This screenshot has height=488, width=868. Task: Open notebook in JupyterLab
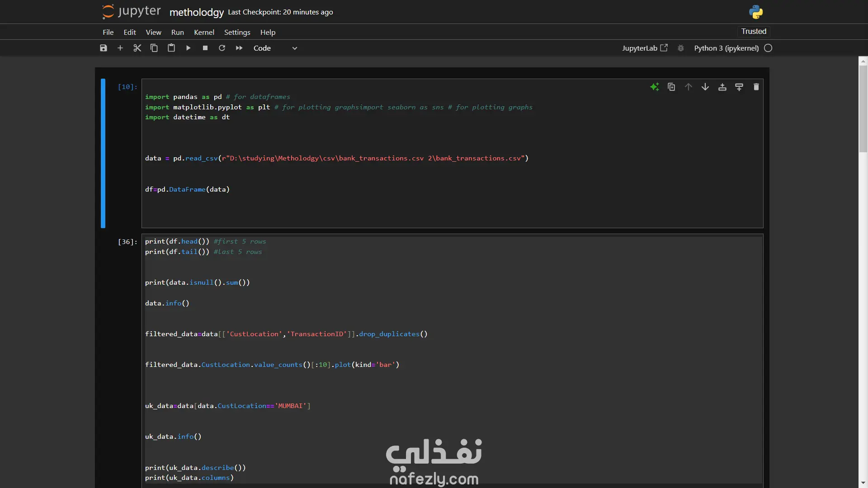[x=645, y=48]
